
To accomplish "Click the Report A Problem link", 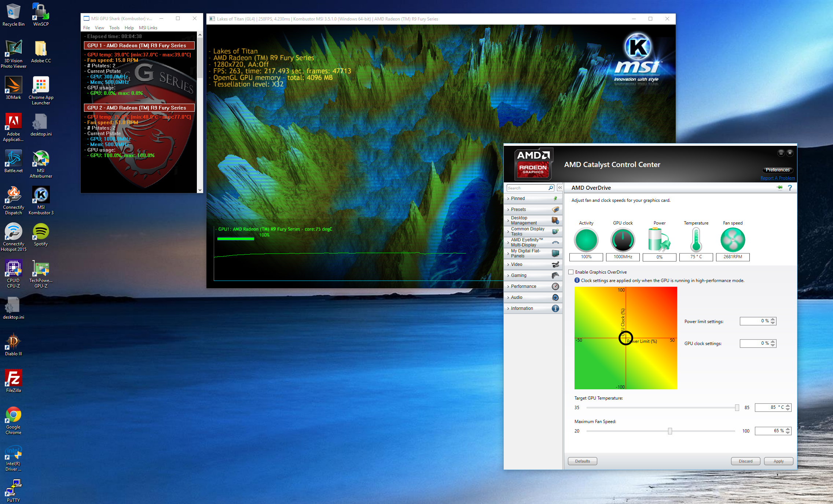I will click(778, 178).
